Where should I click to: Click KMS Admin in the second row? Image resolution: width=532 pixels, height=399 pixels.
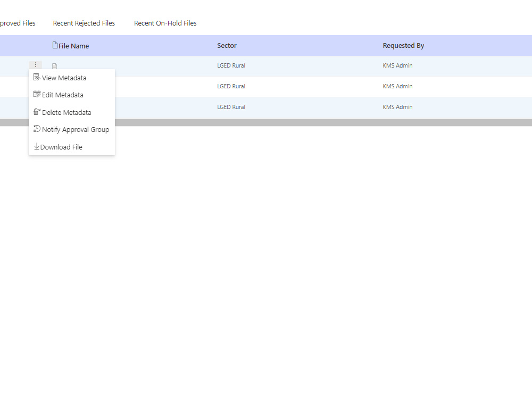pos(397,86)
